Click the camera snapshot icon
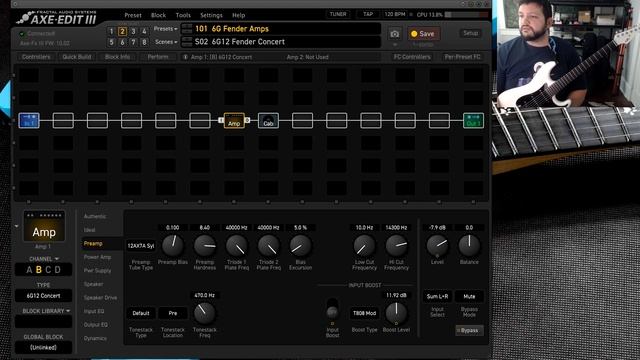Image resolution: width=640 pixels, height=360 pixels. [394, 34]
